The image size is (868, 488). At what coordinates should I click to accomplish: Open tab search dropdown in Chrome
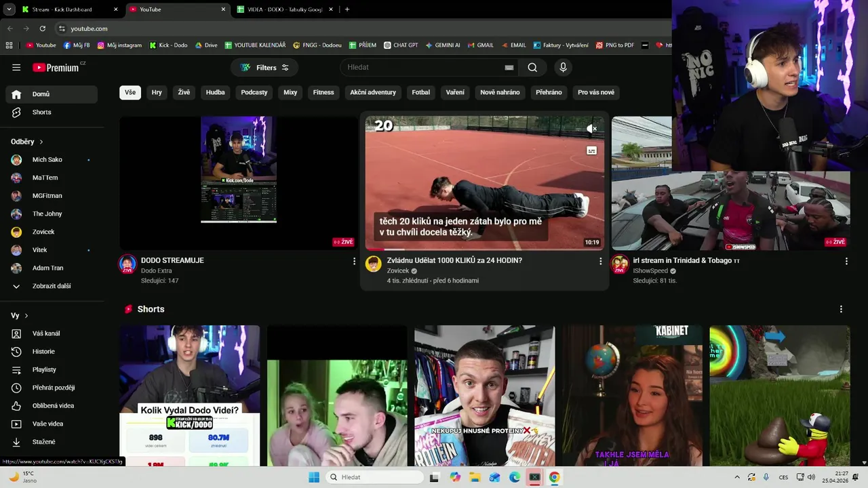9,9
